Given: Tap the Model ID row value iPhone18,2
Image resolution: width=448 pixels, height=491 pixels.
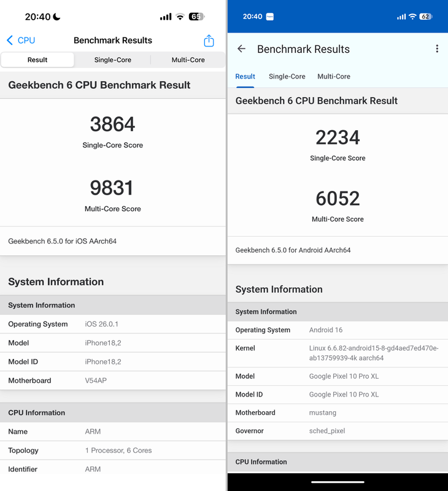Looking at the screenshot, I should pyautogui.click(x=103, y=361).
